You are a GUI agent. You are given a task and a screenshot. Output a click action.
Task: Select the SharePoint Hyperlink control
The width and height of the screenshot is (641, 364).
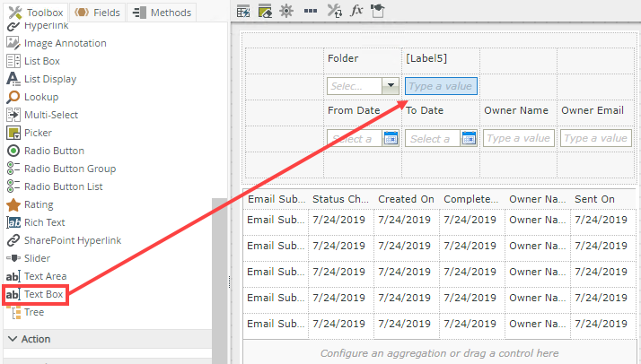tap(64, 241)
